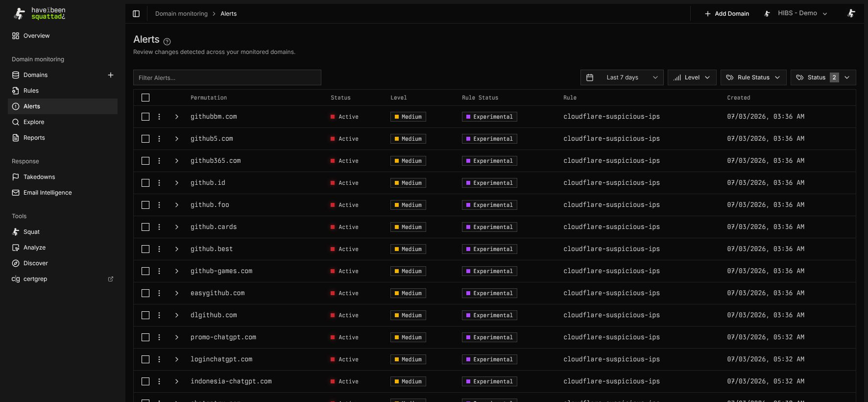Expand the github.best alert row
Image resolution: width=868 pixels, height=402 pixels.
[177, 249]
